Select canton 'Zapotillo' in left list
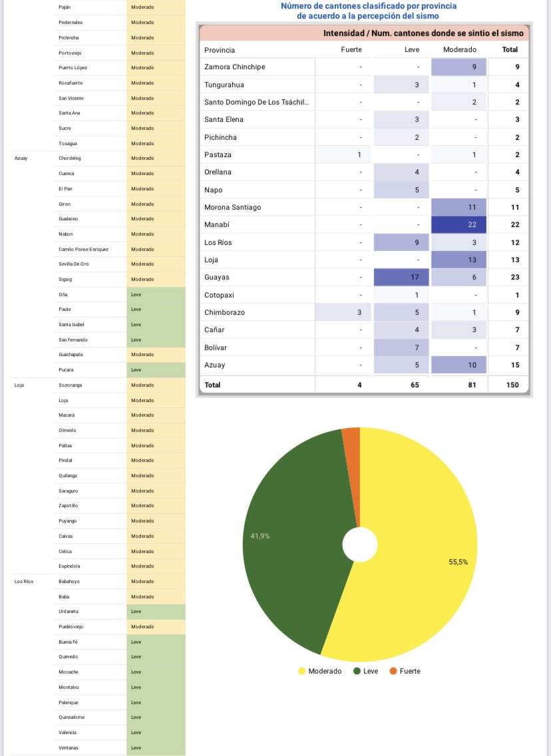551x756 pixels. tap(68, 506)
